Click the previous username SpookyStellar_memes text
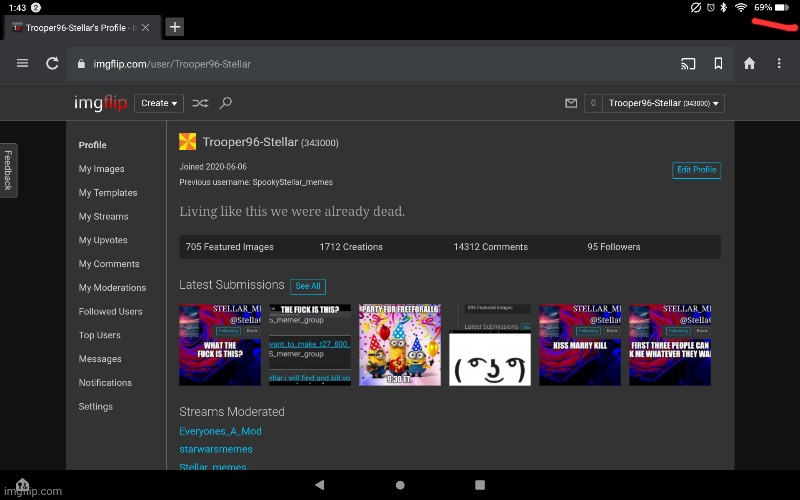Image resolution: width=800 pixels, height=500 pixels. (292, 182)
